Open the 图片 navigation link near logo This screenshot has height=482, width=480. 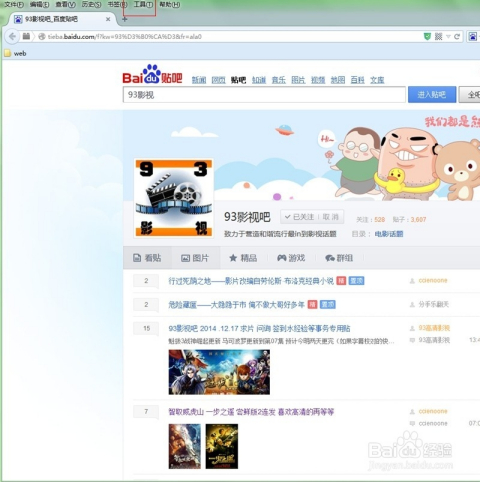[298, 80]
